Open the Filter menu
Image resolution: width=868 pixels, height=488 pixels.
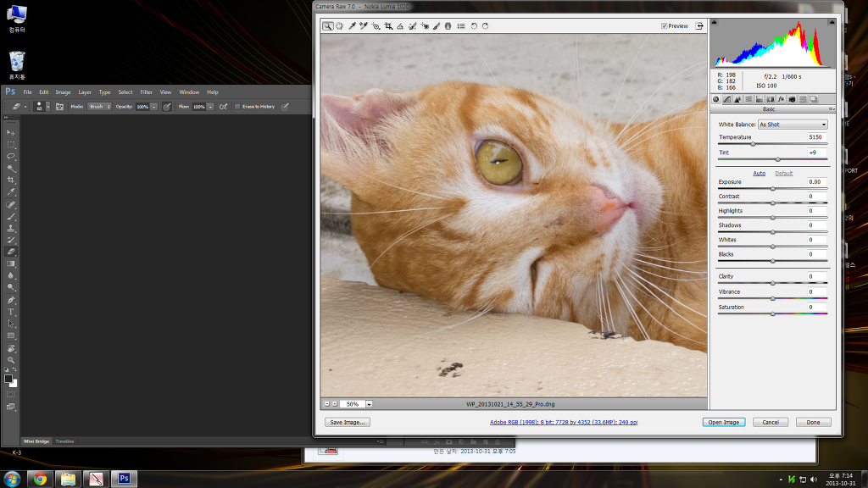click(147, 91)
